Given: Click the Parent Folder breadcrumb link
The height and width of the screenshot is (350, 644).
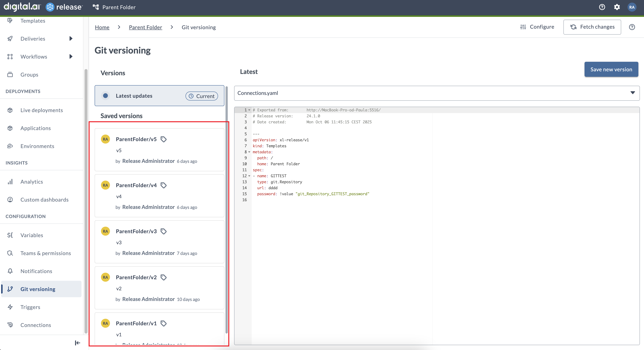Looking at the screenshot, I should [145, 27].
